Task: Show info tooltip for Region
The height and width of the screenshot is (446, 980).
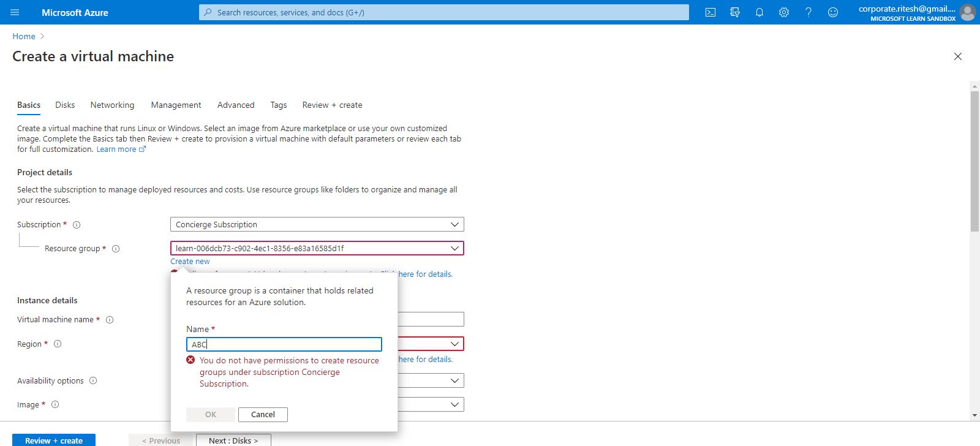Action: click(x=58, y=344)
